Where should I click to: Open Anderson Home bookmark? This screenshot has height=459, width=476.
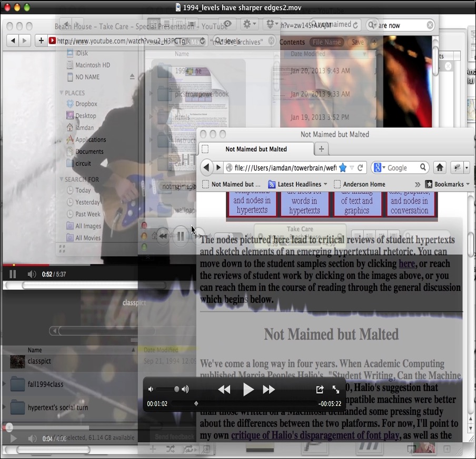coord(360,184)
